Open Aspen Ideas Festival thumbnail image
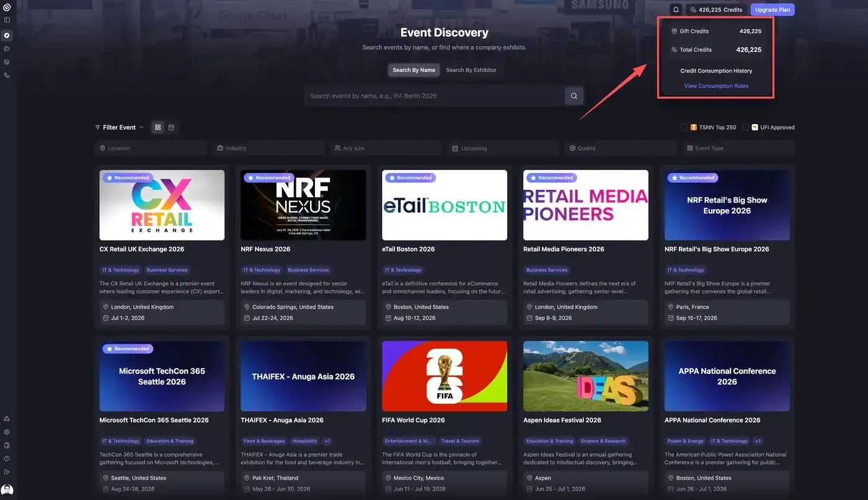The width and height of the screenshot is (868, 500). (x=586, y=376)
